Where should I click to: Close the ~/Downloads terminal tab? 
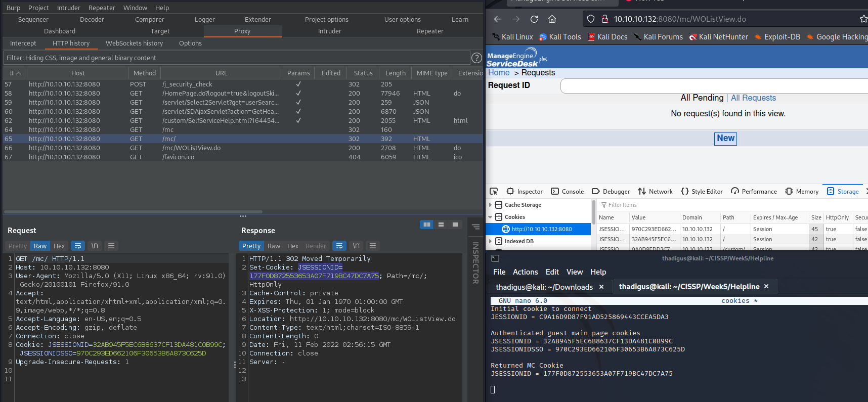601,287
